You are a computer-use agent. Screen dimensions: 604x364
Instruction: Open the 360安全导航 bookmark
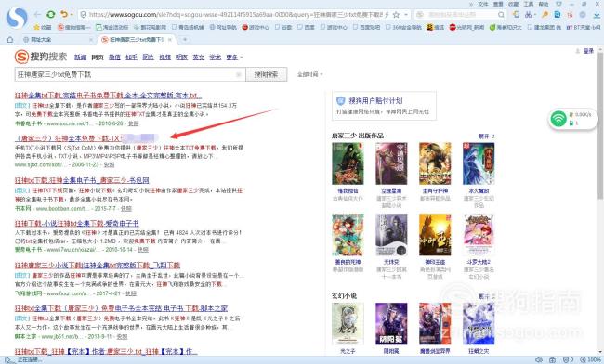point(403,27)
